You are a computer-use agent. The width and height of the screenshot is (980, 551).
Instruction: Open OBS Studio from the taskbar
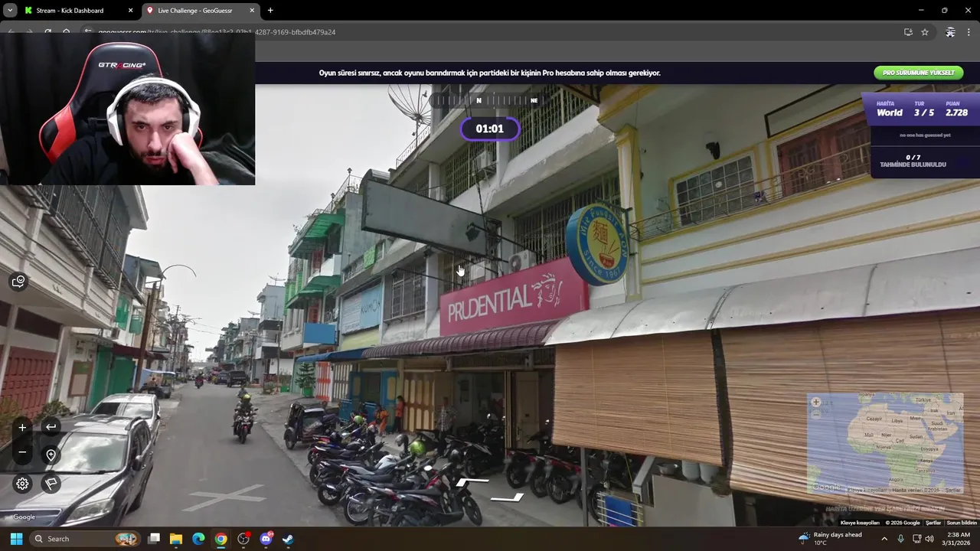(243, 539)
